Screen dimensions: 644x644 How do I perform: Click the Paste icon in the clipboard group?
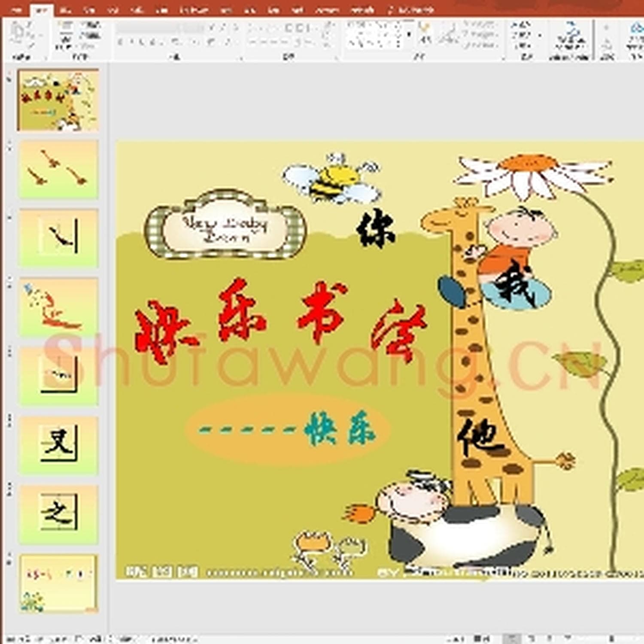point(17,32)
